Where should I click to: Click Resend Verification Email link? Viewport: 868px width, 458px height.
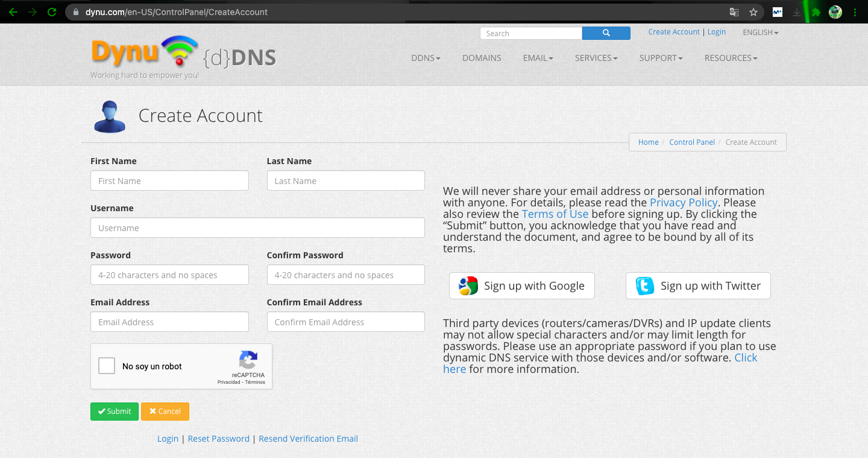(x=308, y=439)
